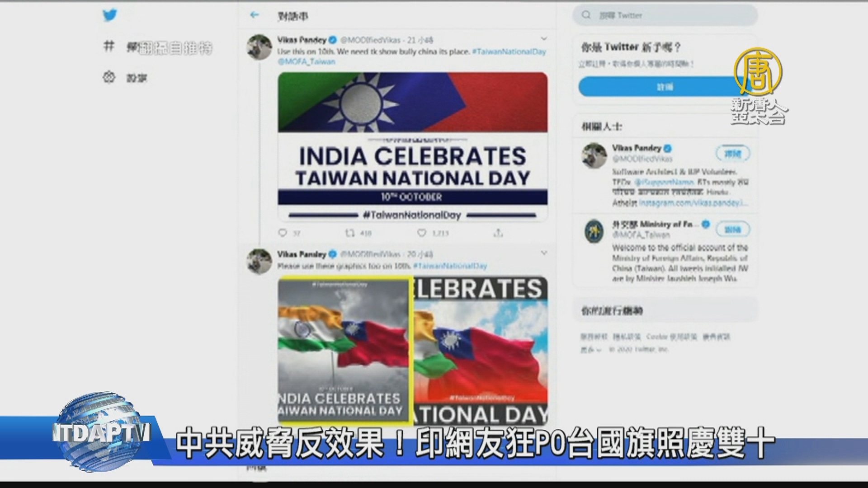
Task: Click the Twitter bird logo
Action: [x=110, y=15]
